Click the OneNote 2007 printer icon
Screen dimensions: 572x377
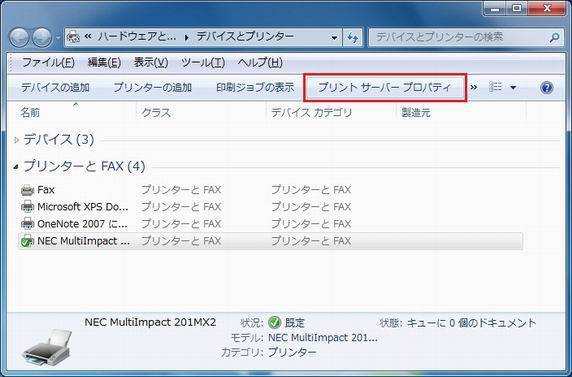pos(27,224)
